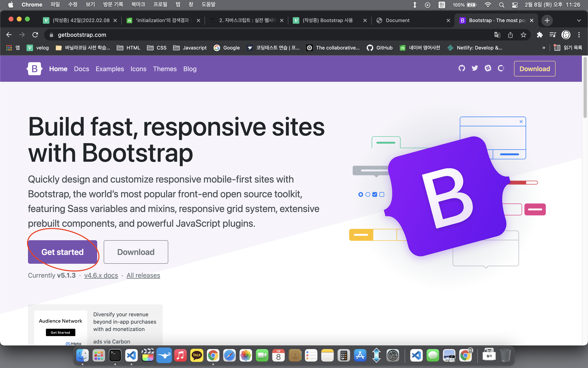Open the 읽기 목록 reading list

[x=568, y=48]
